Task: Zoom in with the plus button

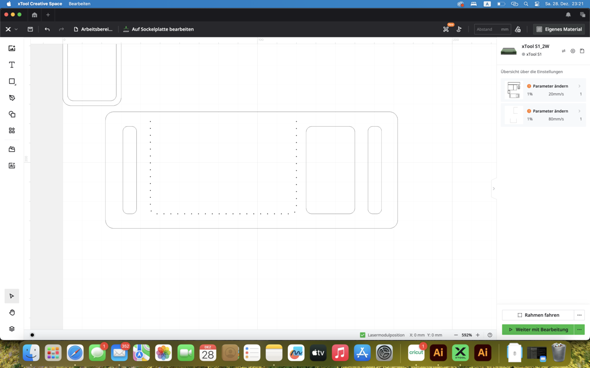Action: [x=478, y=335]
